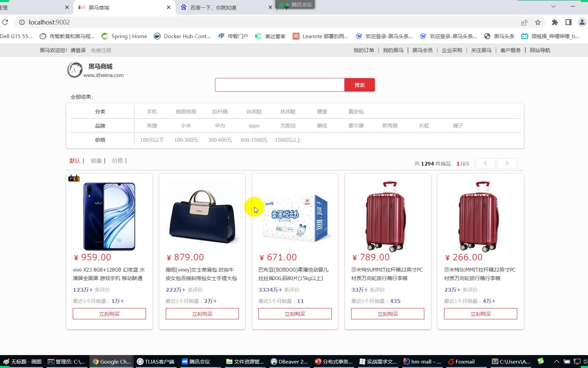This screenshot has height=368, width=588.
Task: Click 免费注册 register link
Action: [x=101, y=50]
